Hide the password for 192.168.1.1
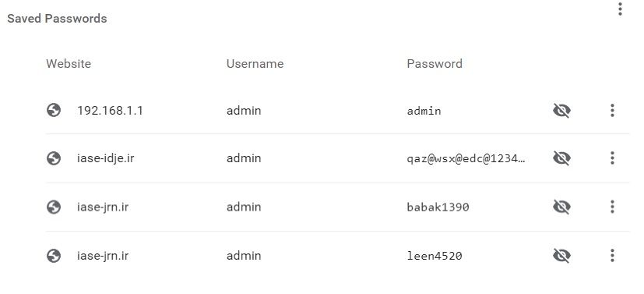Viewport: 644px width, 294px height. (561, 110)
